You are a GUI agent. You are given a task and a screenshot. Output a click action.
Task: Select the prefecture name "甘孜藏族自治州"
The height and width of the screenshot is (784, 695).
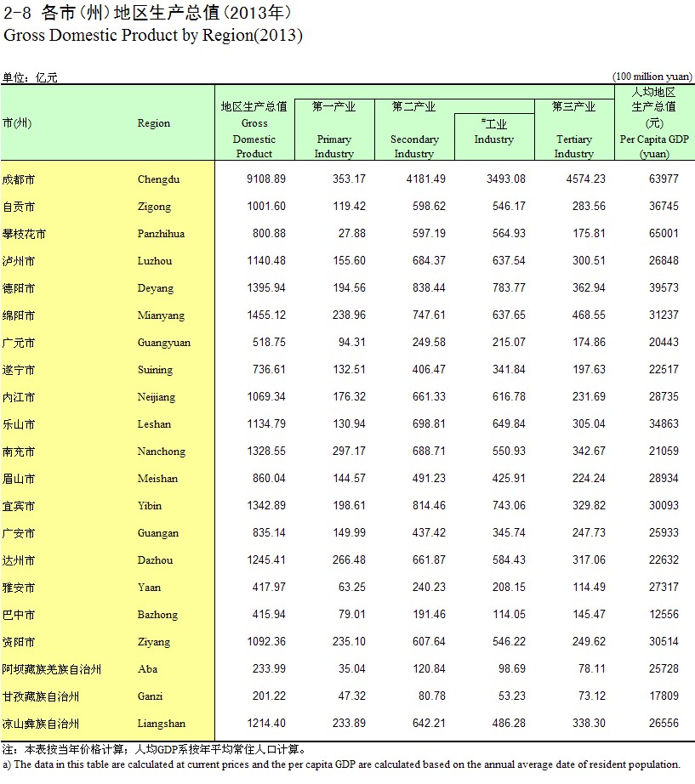[x=41, y=696]
